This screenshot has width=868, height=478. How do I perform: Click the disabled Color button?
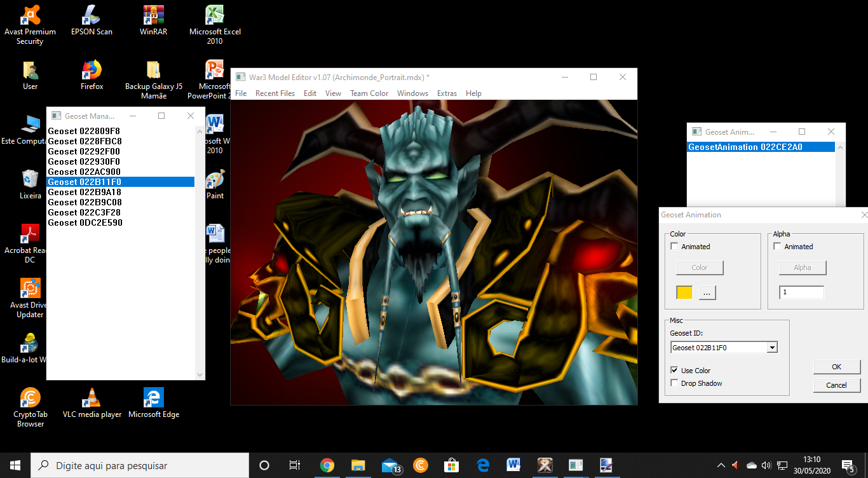point(700,268)
